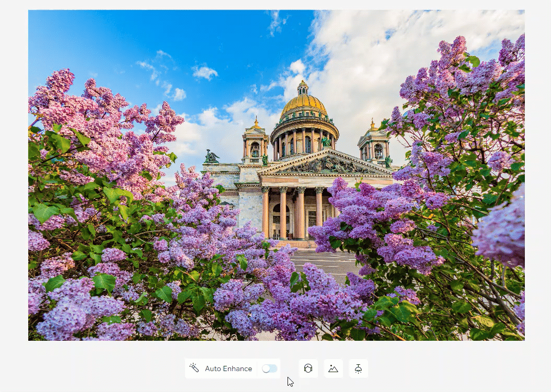The height and width of the screenshot is (392, 551).
Task: Click the "Auto Enhance" label text
Action: [228, 368]
